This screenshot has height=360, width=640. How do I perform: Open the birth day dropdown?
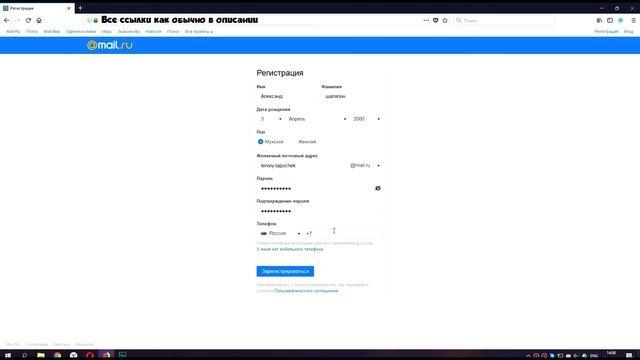click(x=271, y=119)
